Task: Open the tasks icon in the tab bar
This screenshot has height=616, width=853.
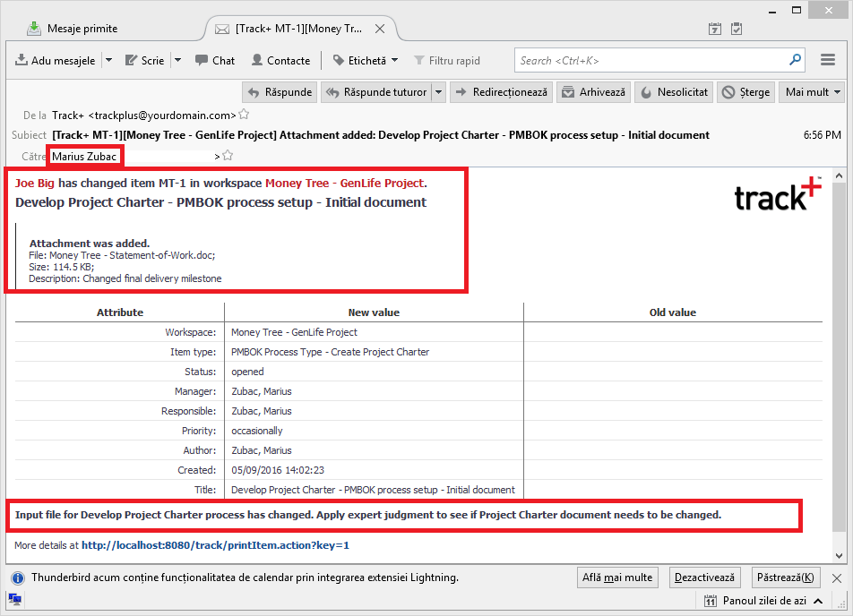Action: [x=737, y=29]
